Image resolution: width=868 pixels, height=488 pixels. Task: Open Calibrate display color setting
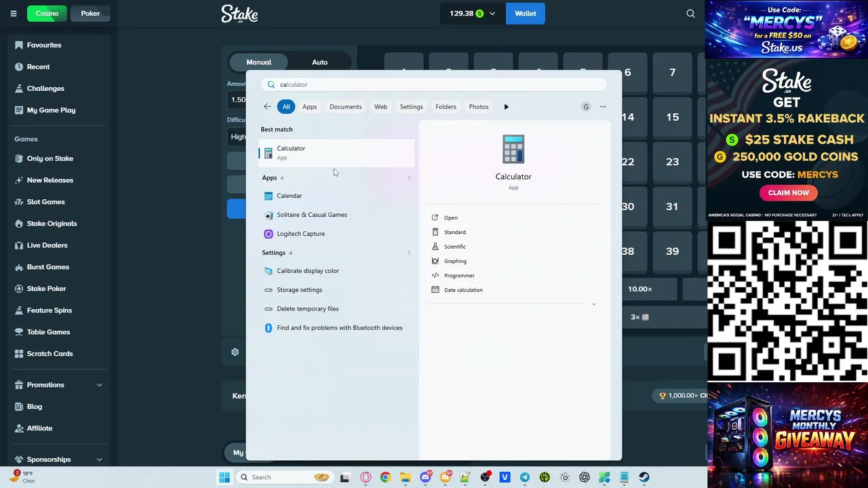click(x=336, y=271)
